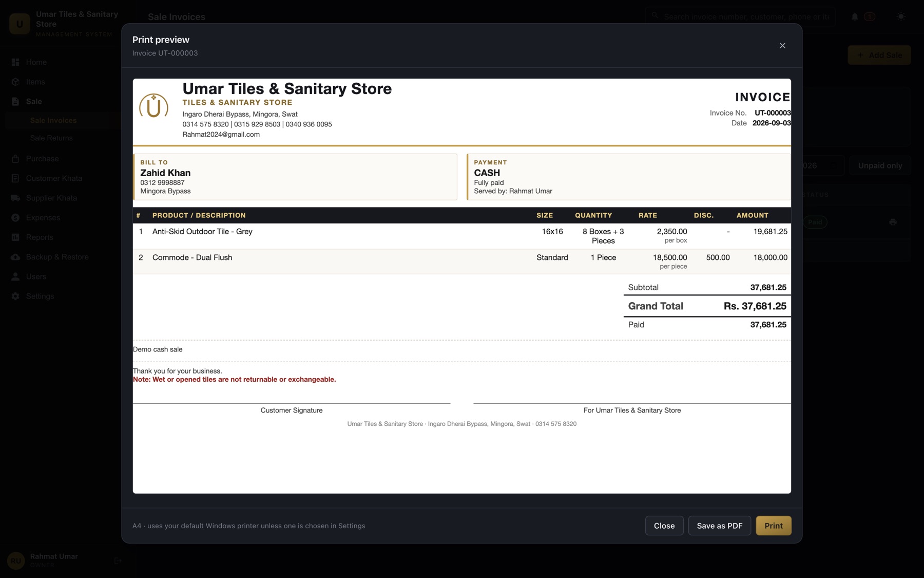Image resolution: width=924 pixels, height=578 pixels.
Task: Click the 'CASH' payment method text
Action: click(487, 173)
